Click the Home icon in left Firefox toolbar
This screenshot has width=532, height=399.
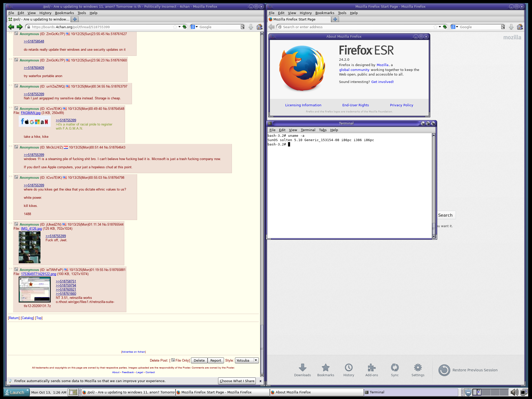coord(259,27)
